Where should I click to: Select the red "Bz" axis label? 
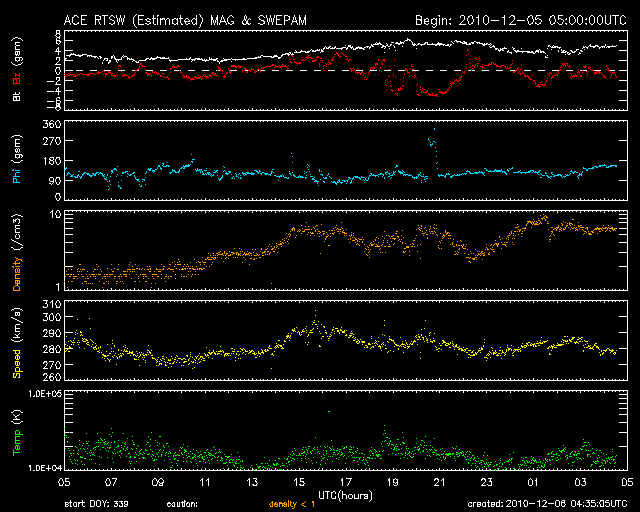(x=17, y=79)
